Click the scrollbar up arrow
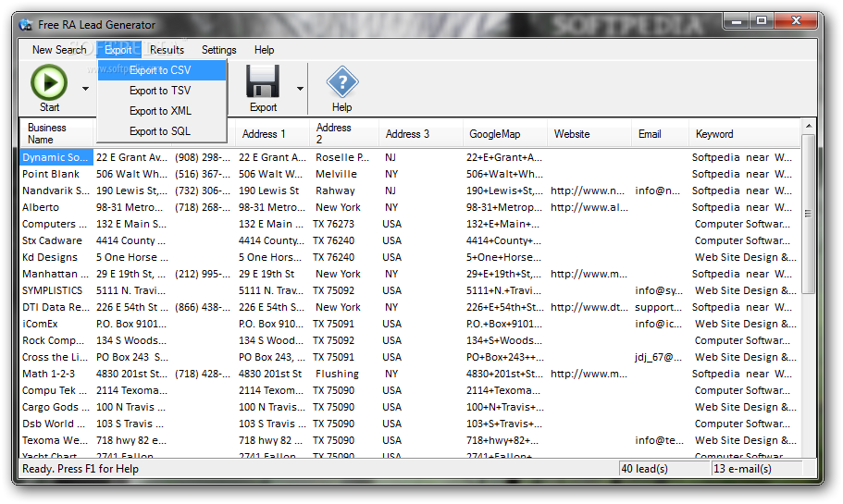 [x=808, y=126]
